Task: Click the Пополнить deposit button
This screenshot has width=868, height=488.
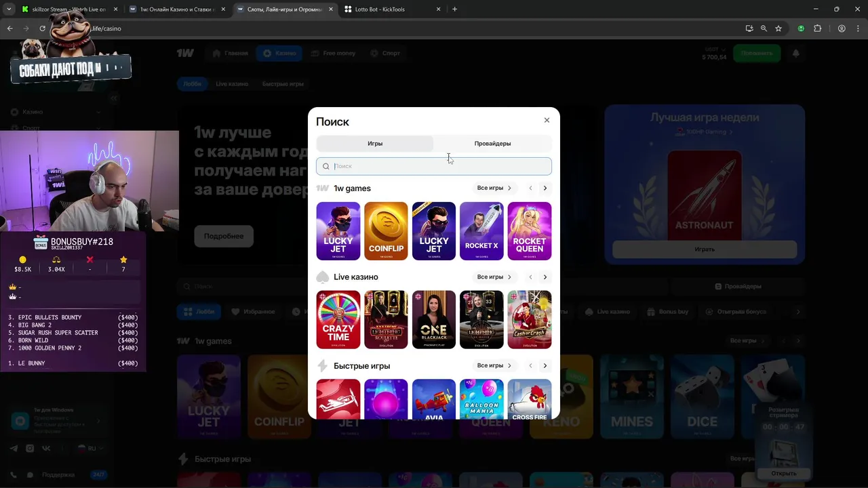Action: 757,53
